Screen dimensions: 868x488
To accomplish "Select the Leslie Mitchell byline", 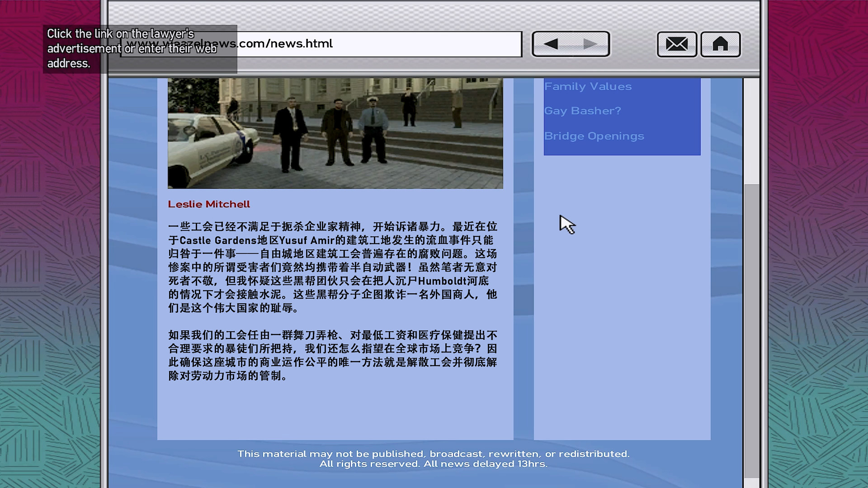I will point(209,204).
